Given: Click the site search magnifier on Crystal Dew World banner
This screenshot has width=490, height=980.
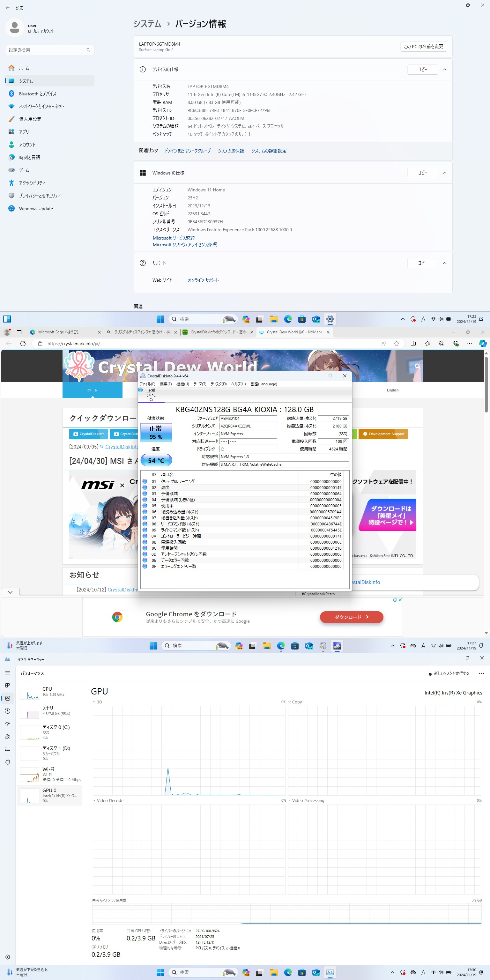Looking at the screenshot, I should (417, 366).
